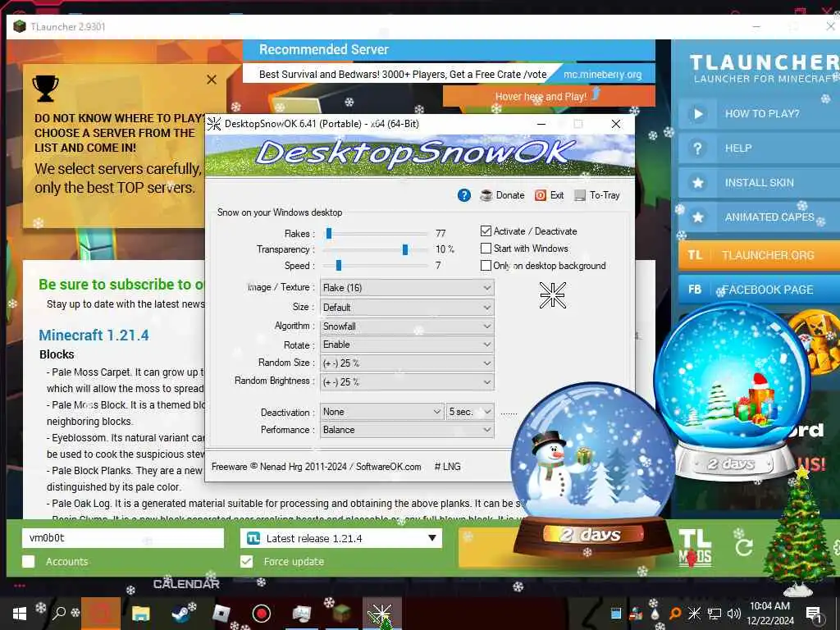This screenshot has height=630, width=840.
Task: Click the Help question mark icon in TLauncher
Action: (x=697, y=148)
